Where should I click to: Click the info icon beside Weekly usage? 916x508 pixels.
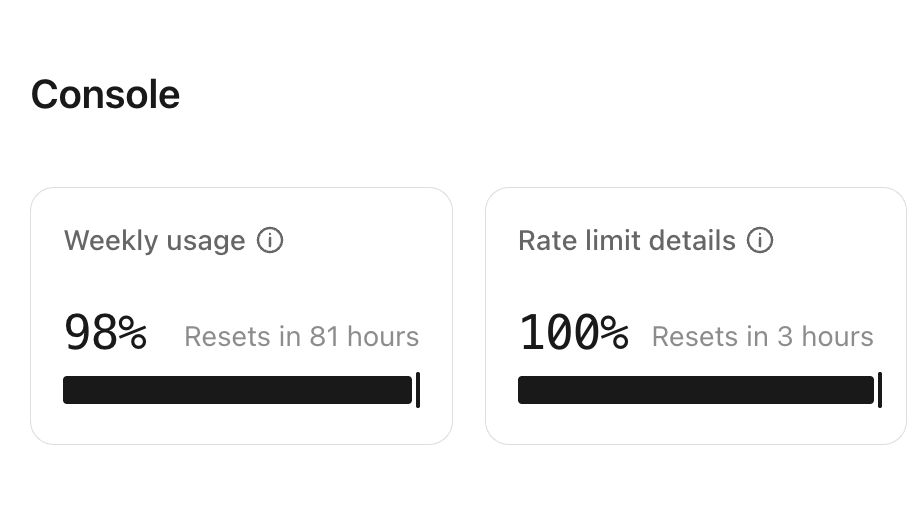[270, 241]
